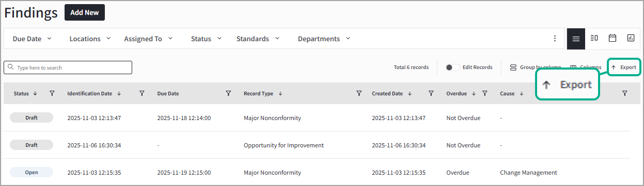Open the Created Date filter funnel
The width and height of the screenshot is (644, 186).
(431, 93)
